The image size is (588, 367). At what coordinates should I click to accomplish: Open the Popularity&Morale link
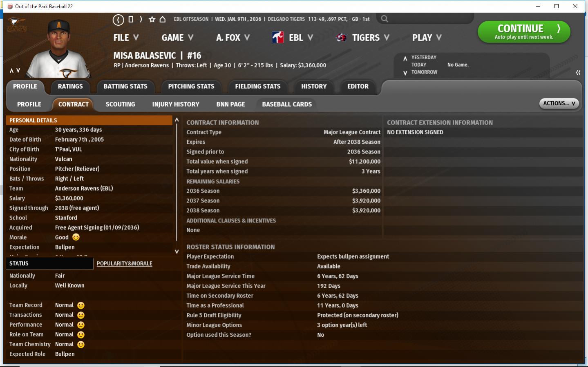(x=124, y=264)
